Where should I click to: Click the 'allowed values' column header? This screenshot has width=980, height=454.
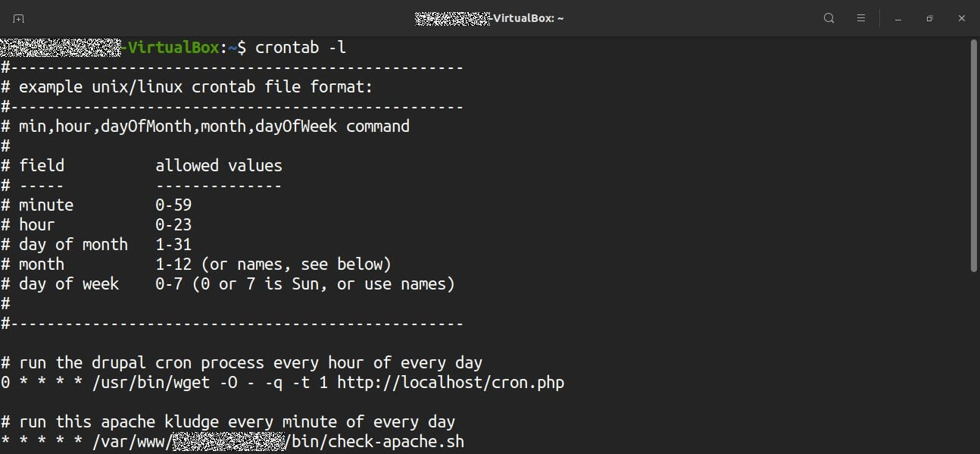(x=218, y=166)
